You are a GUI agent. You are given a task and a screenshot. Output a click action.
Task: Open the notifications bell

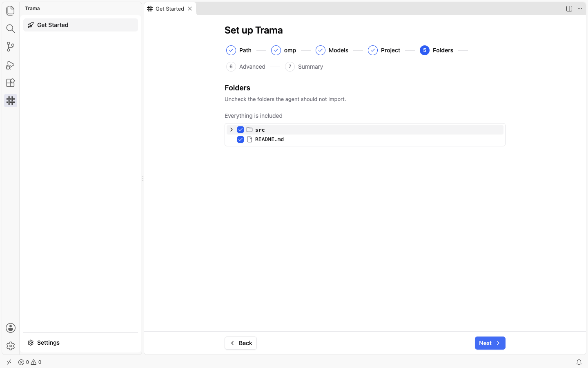(579, 362)
